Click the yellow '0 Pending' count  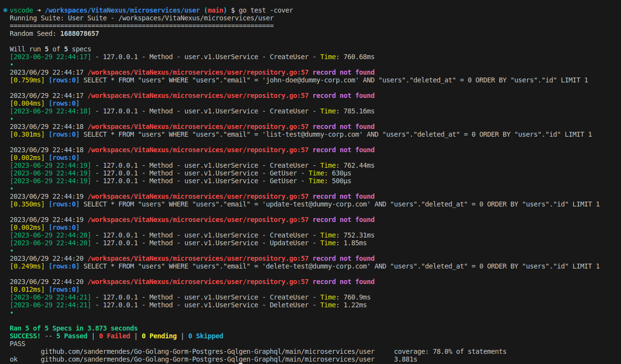click(x=159, y=336)
